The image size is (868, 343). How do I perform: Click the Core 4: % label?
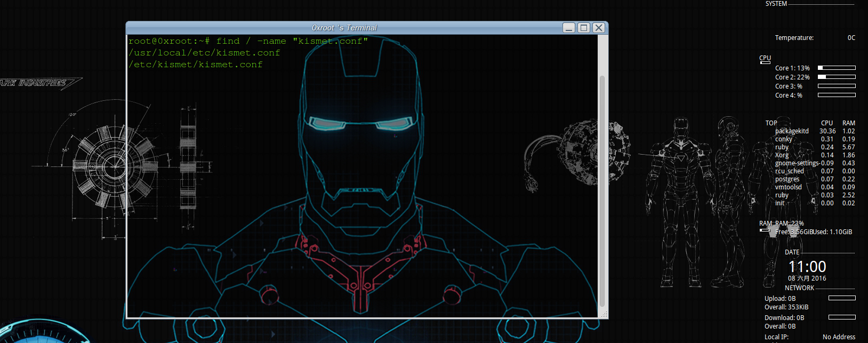(789, 95)
